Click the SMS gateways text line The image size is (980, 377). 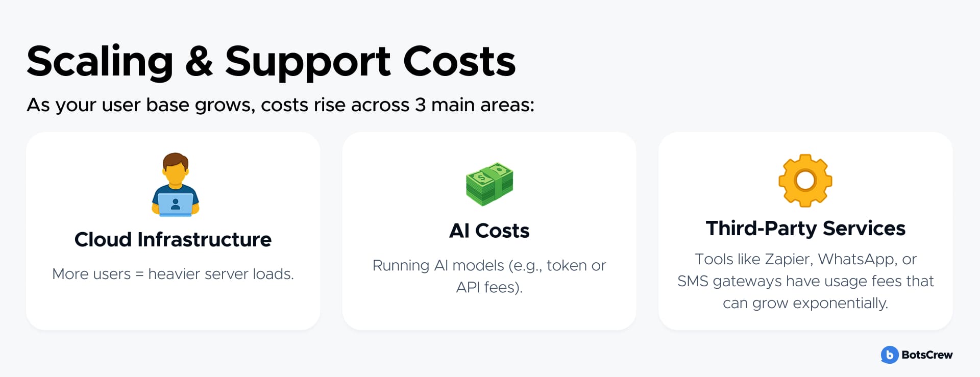[805, 281]
